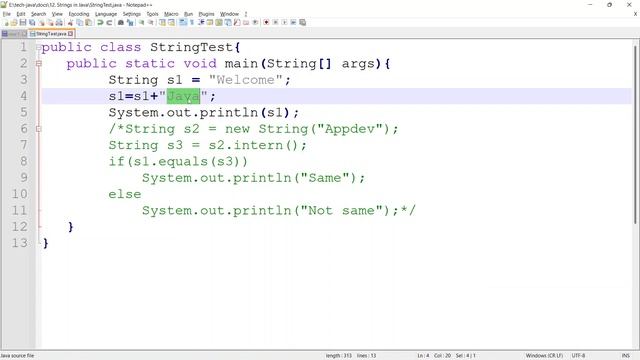Collapse the comment fold on line 6

[x=39, y=129]
